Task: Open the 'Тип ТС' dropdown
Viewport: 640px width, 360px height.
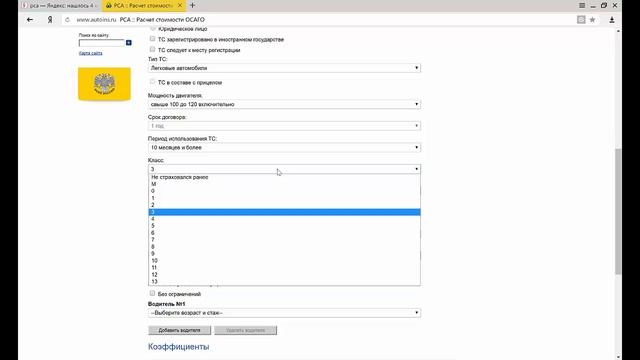Action: click(284, 68)
